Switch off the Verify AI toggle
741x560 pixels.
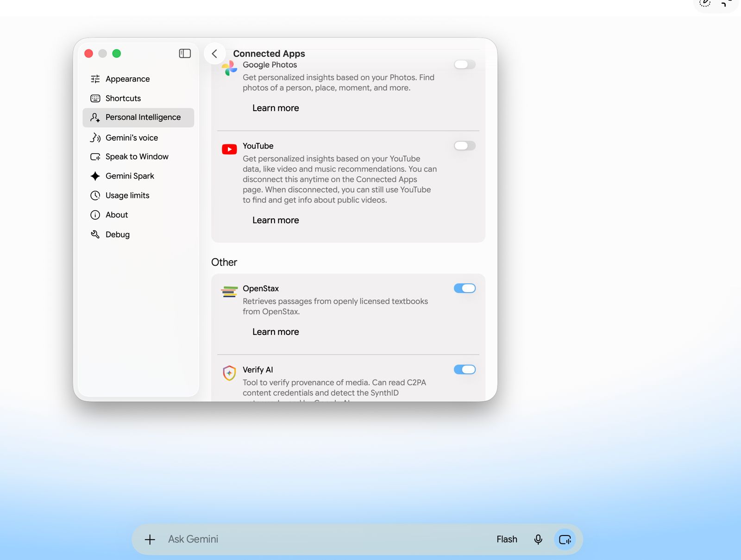click(x=465, y=369)
